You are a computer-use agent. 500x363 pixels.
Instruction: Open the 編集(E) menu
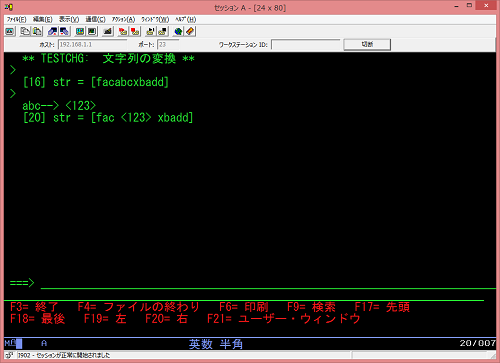[43, 19]
